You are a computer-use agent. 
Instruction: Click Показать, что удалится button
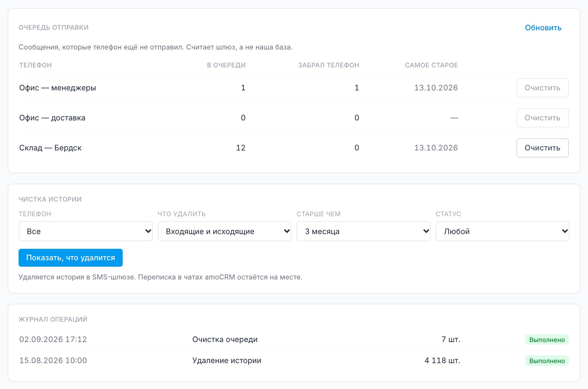click(71, 258)
